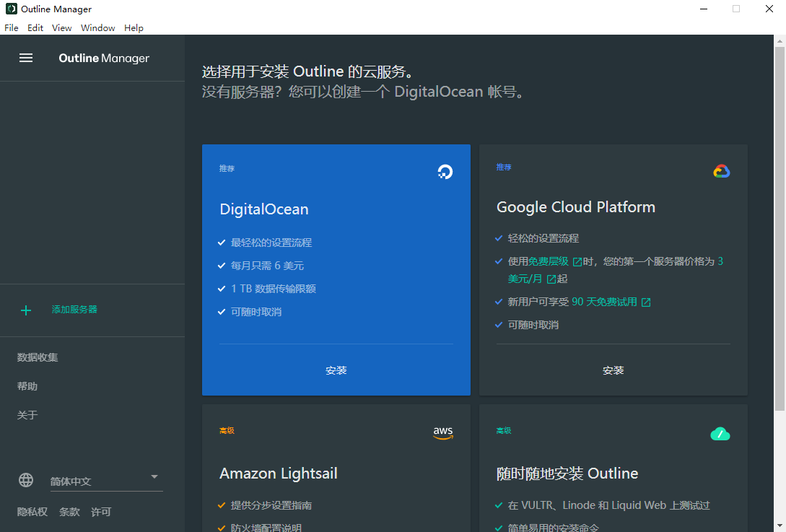Image resolution: width=786 pixels, height=532 pixels.
Task: Open 帮助 in the sidebar
Action: [x=27, y=387]
